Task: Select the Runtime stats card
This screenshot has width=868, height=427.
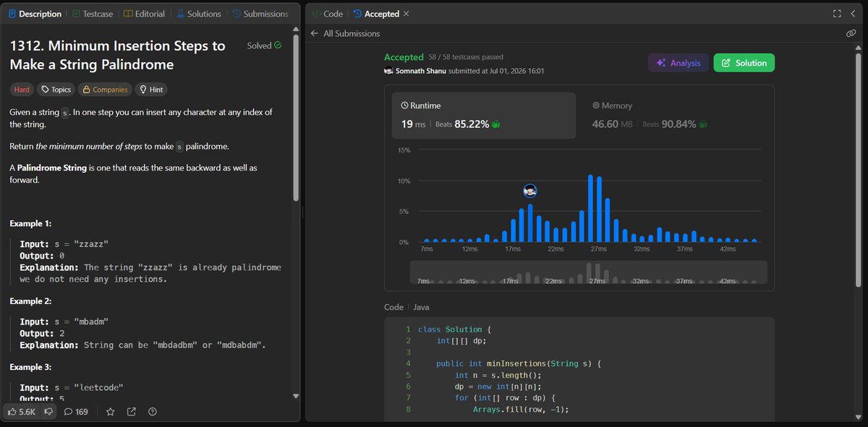Action: tap(484, 115)
